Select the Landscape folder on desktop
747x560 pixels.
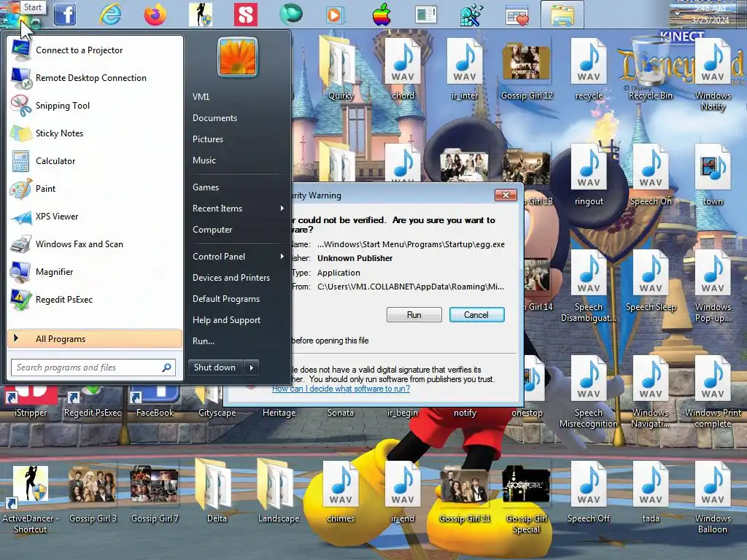pyautogui.click(x=279, y=492)
